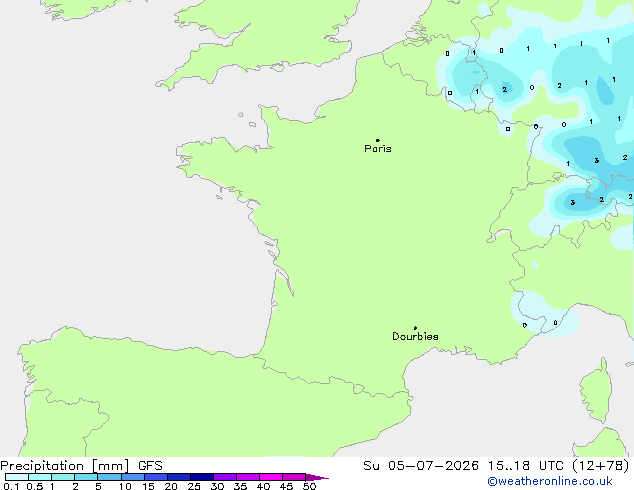
Task: Click the 'Precipitation [mm]' map title
Action: [65, 466]
